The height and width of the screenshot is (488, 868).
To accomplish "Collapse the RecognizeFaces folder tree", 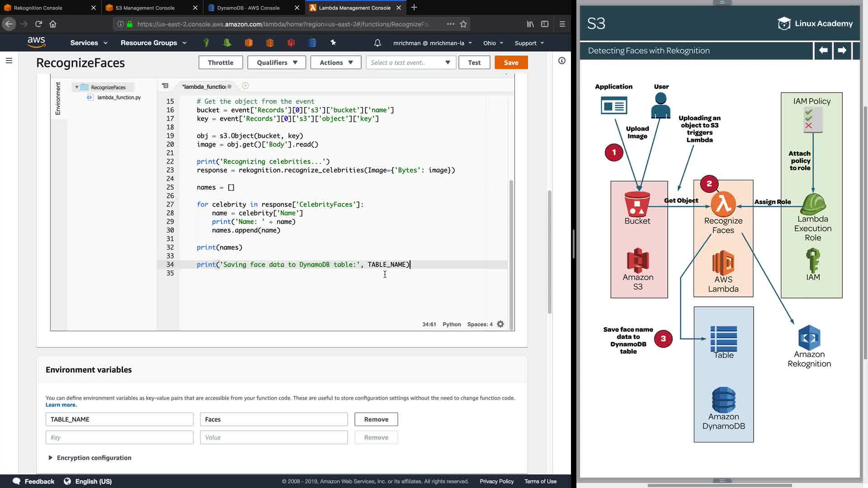I will pos(77,87).
